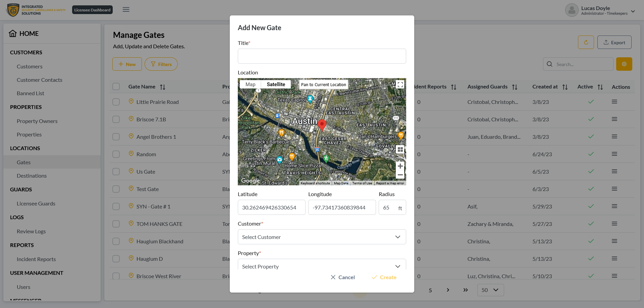
Task: Sort by Created at column arrows
Action: pos(565,87)
